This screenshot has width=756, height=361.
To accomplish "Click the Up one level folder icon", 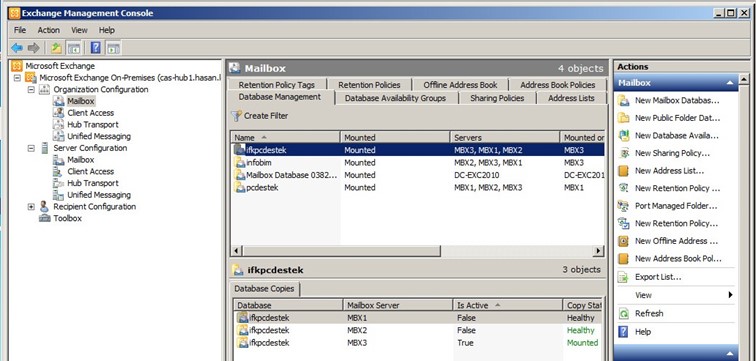I will pyautogui.click(x=56, y=48).
